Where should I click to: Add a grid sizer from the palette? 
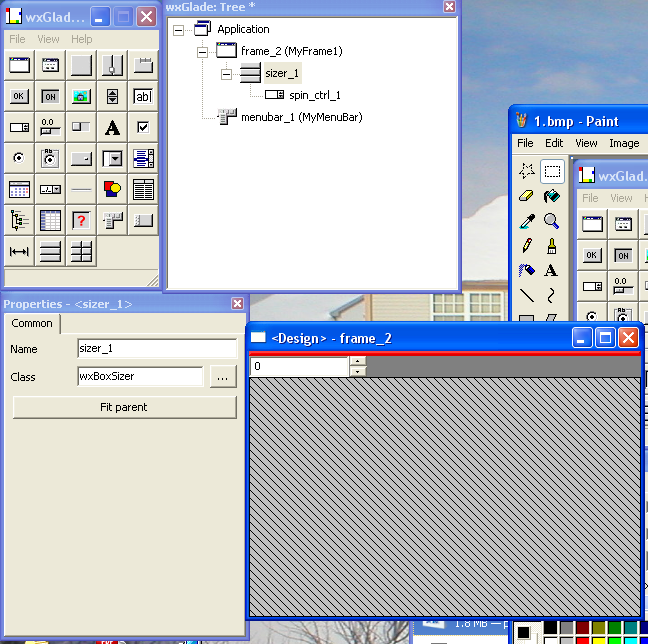tap(81, 252)
